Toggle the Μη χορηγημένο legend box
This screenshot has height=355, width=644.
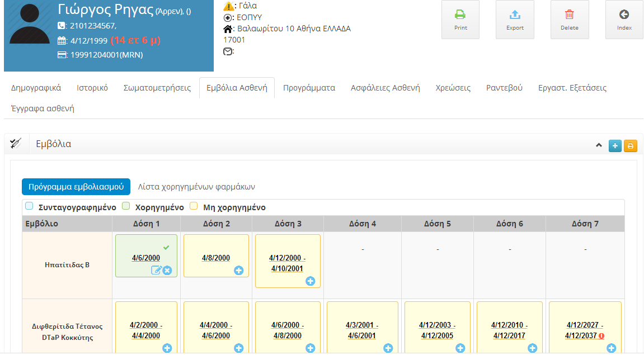[x=194, y=206]
